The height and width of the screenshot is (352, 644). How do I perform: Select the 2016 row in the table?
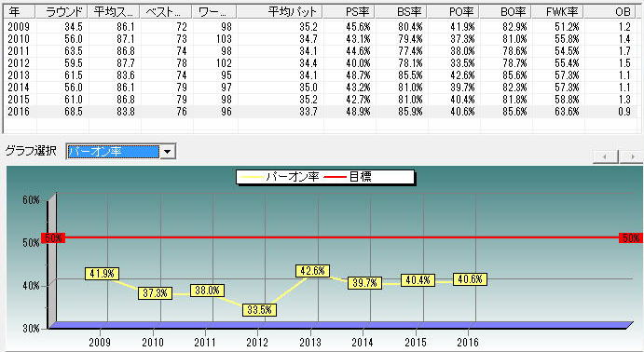point(321,112)
